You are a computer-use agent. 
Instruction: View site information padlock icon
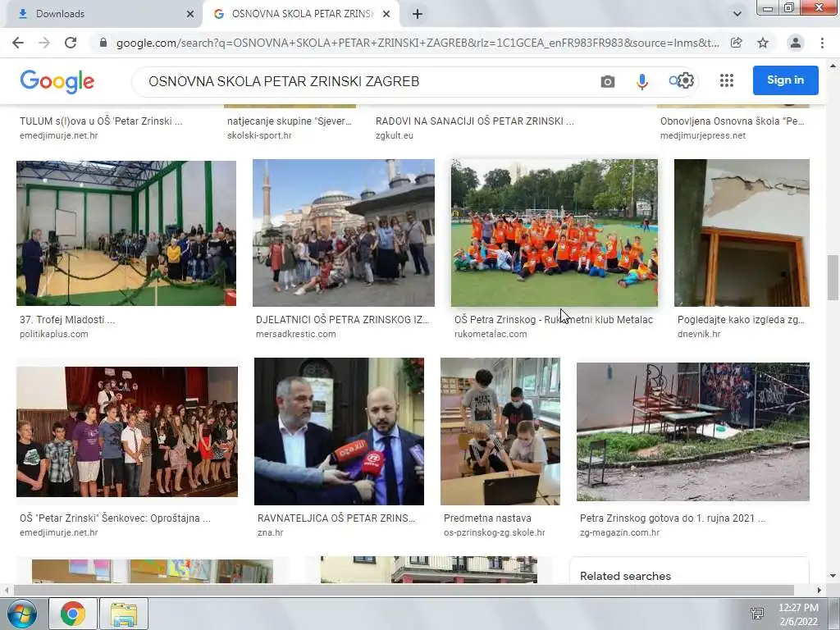pos(103,43)
